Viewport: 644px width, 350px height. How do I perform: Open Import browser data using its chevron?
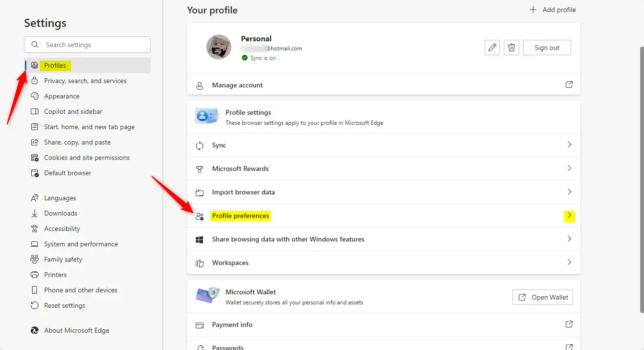coord(569,192)
